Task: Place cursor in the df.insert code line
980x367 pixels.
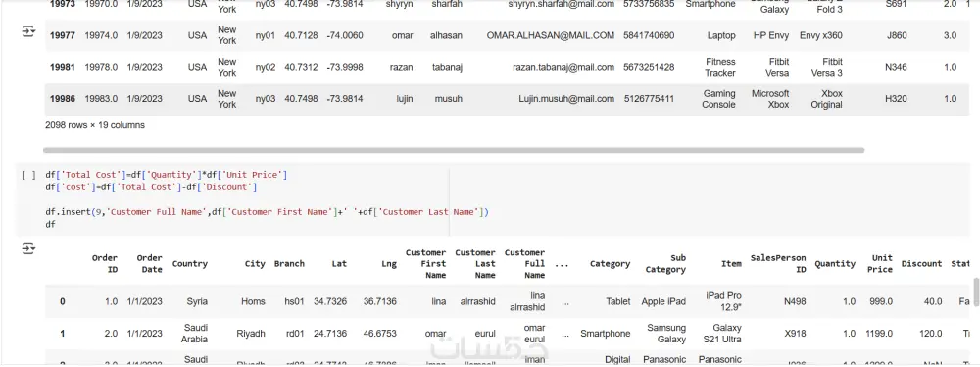Action: pyautogui.click(x=267, y=212)
